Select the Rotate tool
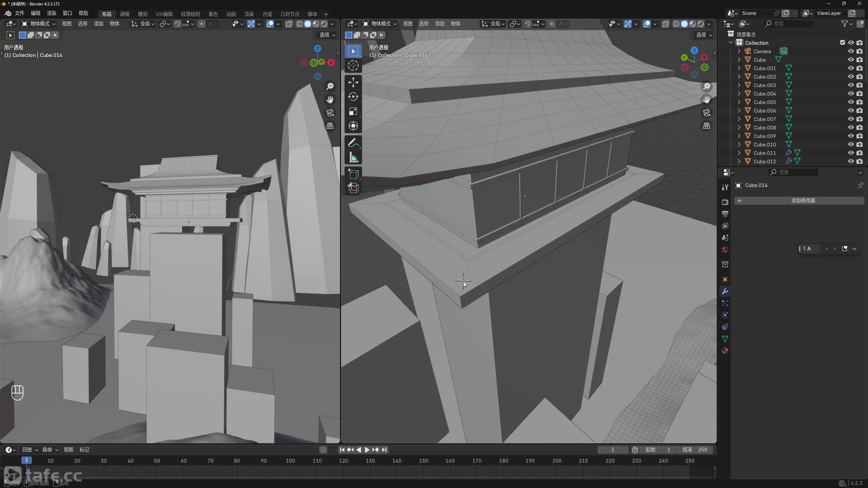 click(353, 97)
